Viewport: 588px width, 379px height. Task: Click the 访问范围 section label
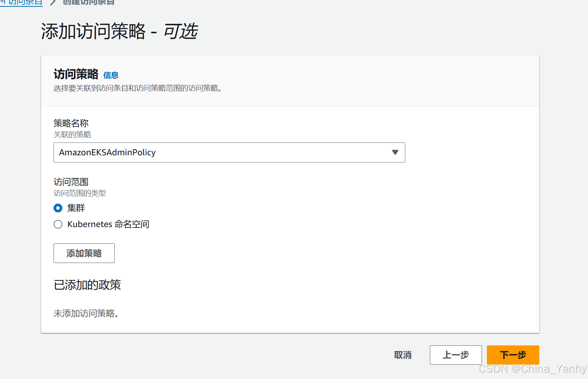coord(71,182)
